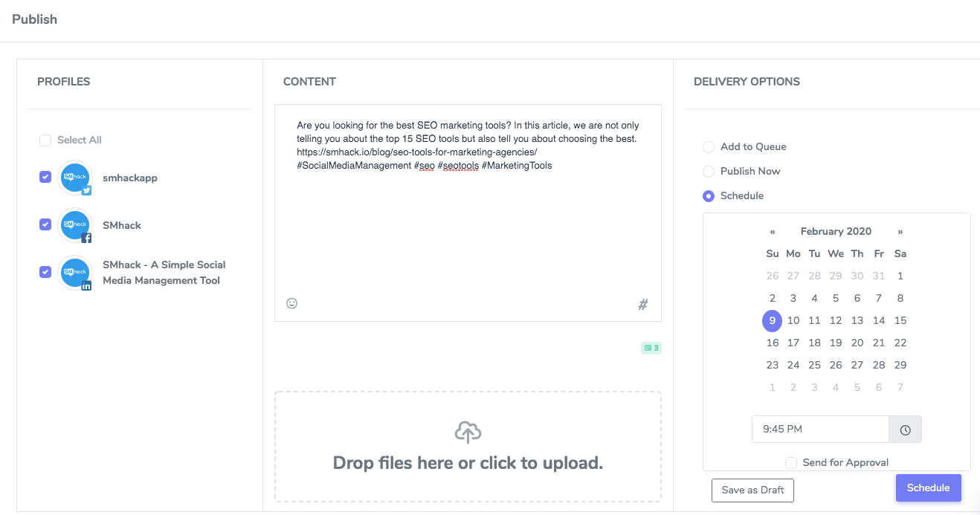Screen dimensions: 980x515
Task: Pick February 25 in the calendar
Action: point(815,366)
